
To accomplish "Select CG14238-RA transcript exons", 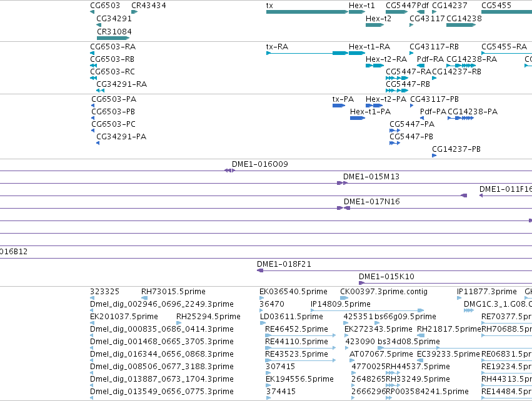I will tap(461, 66).
